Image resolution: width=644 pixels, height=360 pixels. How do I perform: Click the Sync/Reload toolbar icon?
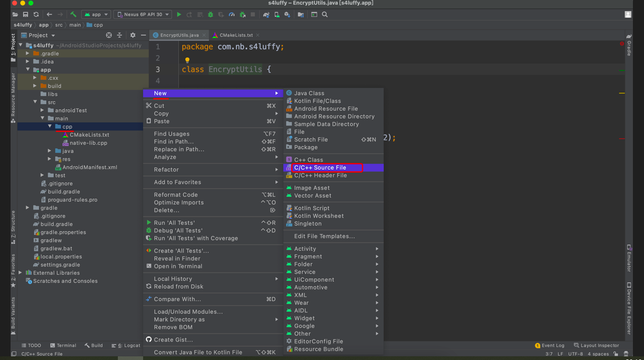tap(36, 15)
